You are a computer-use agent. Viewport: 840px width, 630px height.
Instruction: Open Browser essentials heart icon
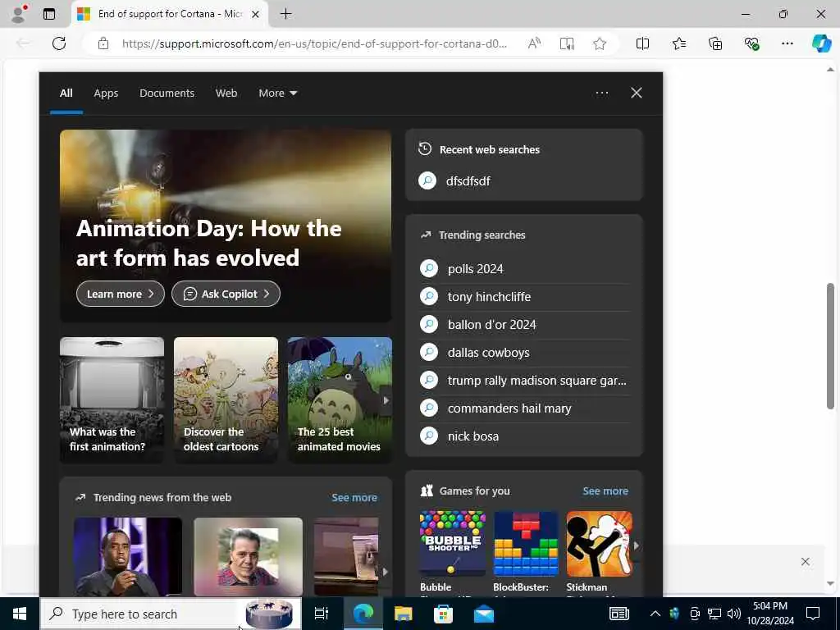[x=751, y=43]
